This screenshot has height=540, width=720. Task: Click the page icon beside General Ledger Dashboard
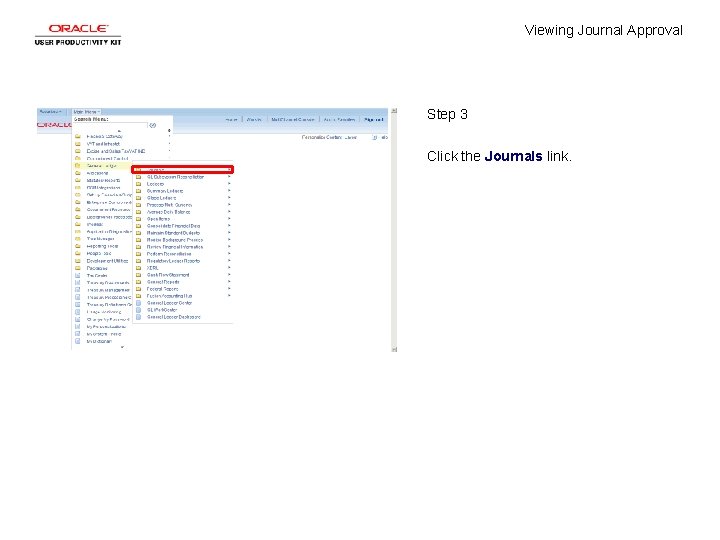(x=138, y=317)
